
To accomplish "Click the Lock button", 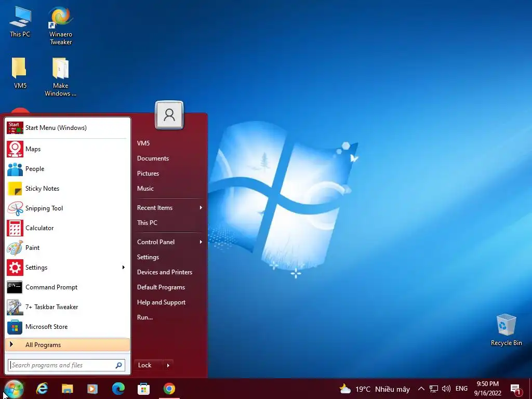I will pyautogui.click(x=149, y=365).
